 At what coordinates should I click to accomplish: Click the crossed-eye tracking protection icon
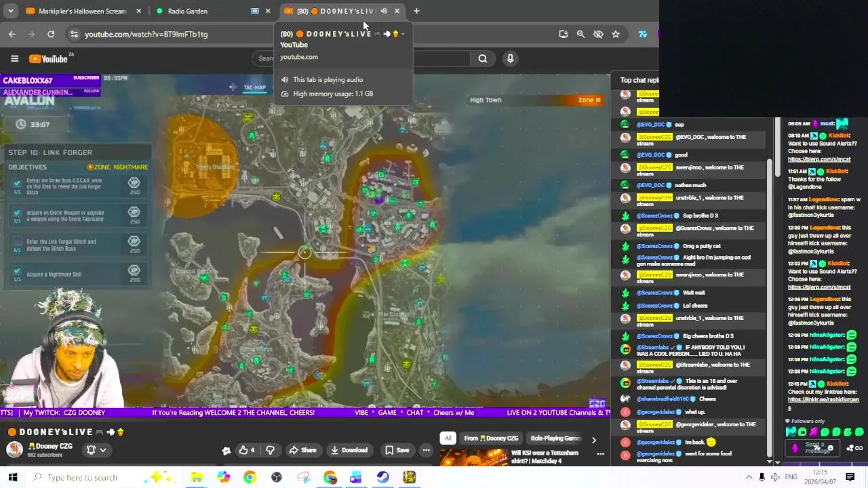598,34
